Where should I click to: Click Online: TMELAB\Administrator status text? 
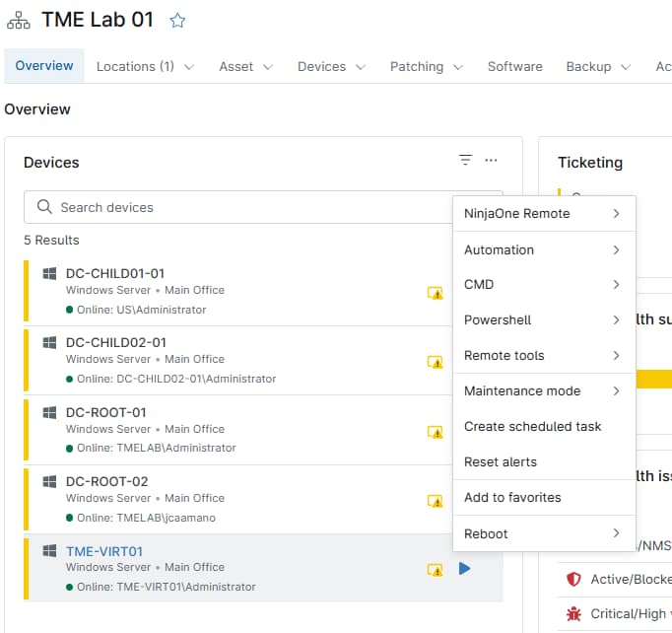(x=157, y=448)
